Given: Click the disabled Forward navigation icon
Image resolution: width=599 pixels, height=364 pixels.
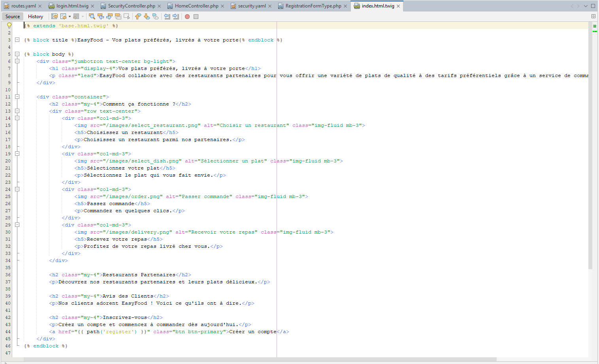Looking at the screenshot, I should [76, 16].
